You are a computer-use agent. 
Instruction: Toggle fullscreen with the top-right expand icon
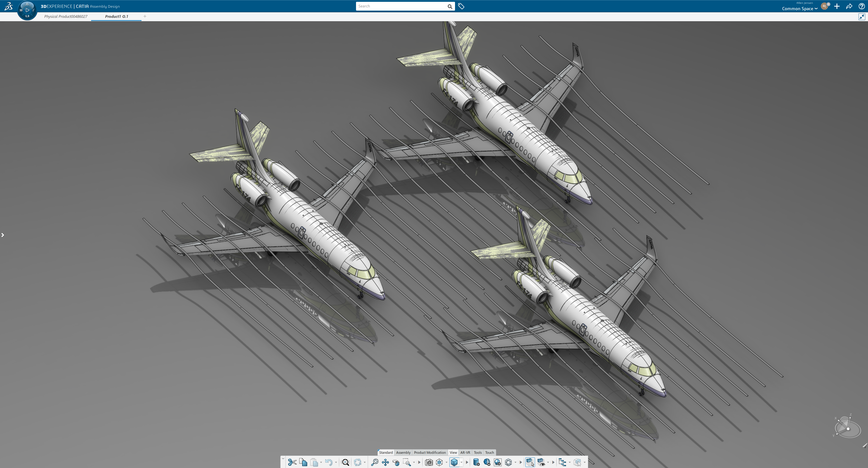tap(862, 16)
